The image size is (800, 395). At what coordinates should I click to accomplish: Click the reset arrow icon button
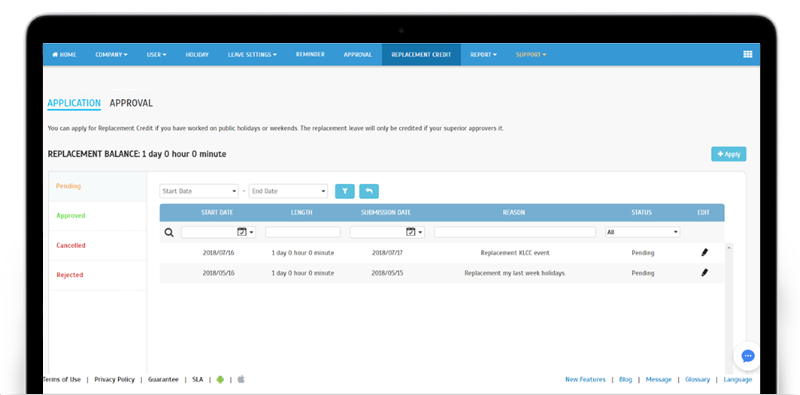pos(369,191)
